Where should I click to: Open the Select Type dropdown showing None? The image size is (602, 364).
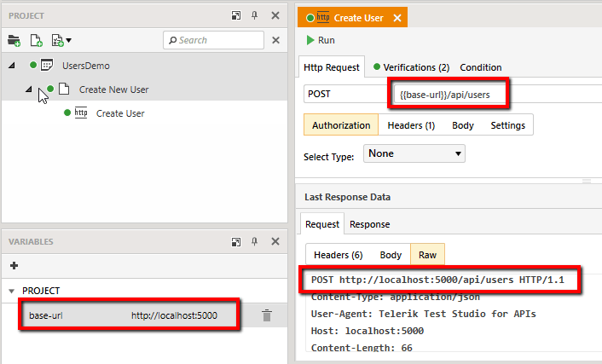click(414, 153)
